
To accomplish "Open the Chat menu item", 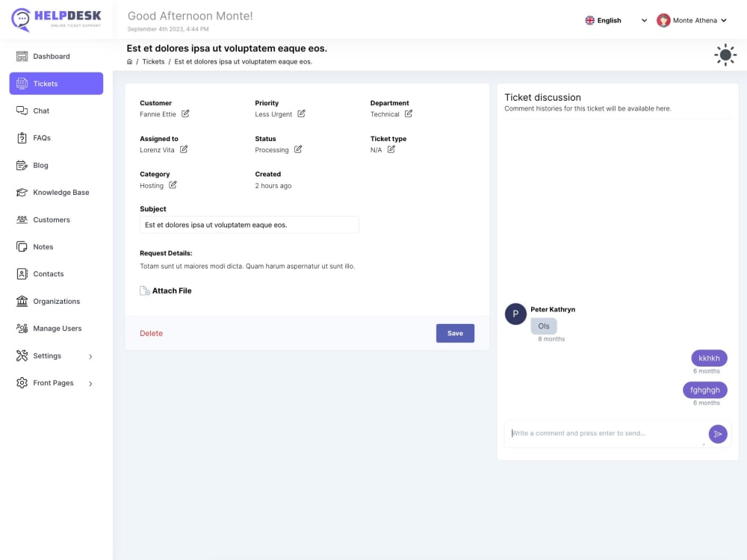I will click(x=56, y=111).
